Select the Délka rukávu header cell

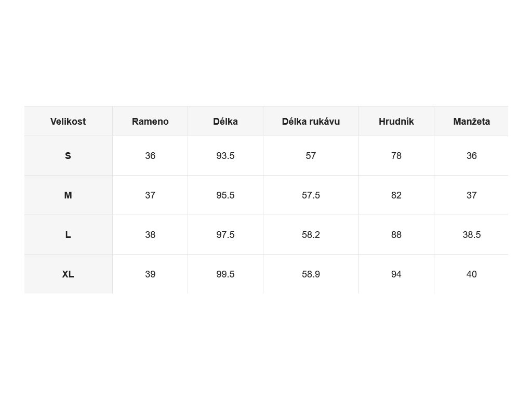pyautogui.click(x=311, y=122)
